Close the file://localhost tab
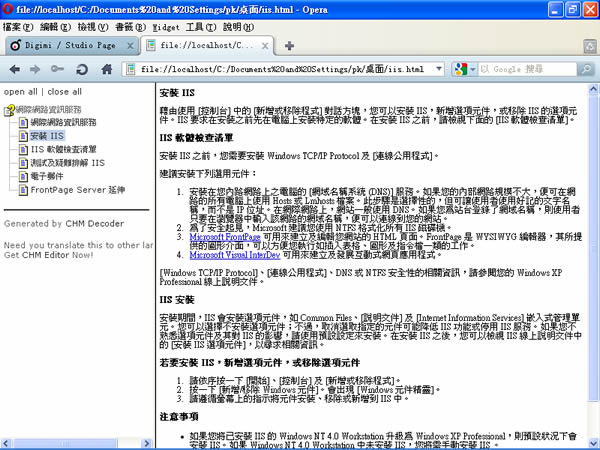This screenshot has height=450, width=600. [x=265, y=46]
